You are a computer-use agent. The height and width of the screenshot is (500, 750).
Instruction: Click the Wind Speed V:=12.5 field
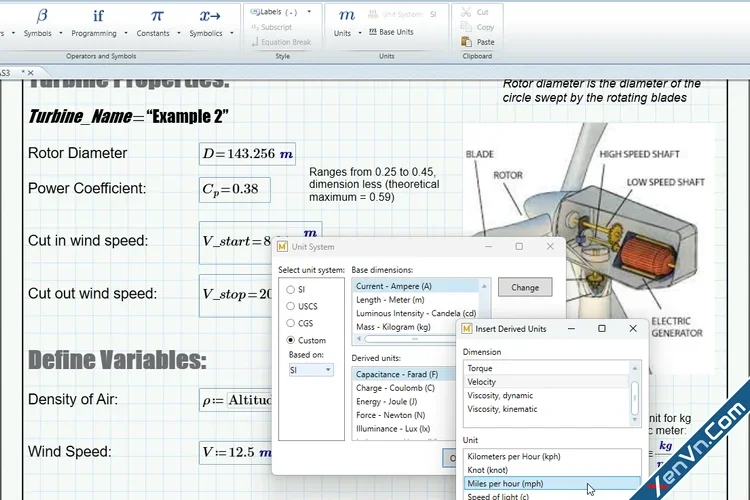[236, 453]
